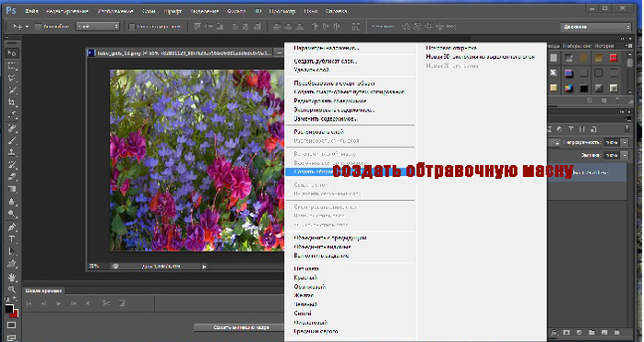Open the Редактирование menu
This screenshot has width=644, height=342.
pyautogui.click(x=67, y=11)
